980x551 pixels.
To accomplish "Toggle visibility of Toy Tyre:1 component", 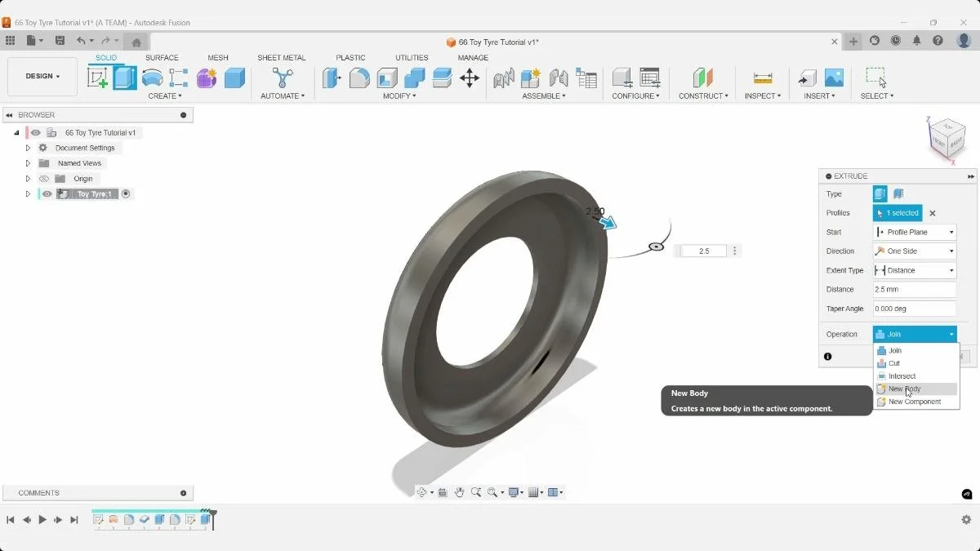I will 47,194.
